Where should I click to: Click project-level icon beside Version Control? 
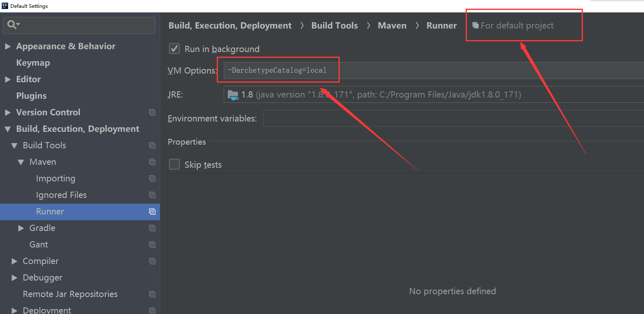point(152,112)
